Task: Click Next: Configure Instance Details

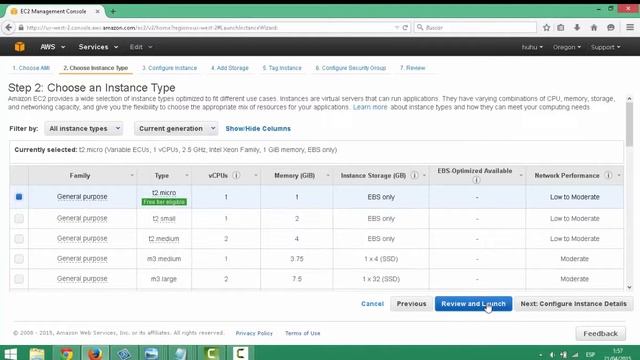Action: click(573, 304)
